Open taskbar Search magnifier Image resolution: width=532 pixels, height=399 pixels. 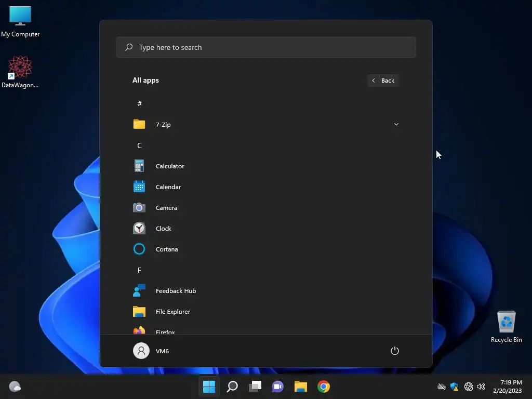(x=232, y=387)
